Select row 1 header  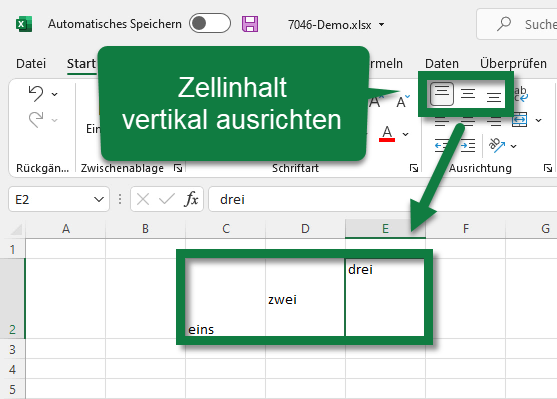[12, 249]
